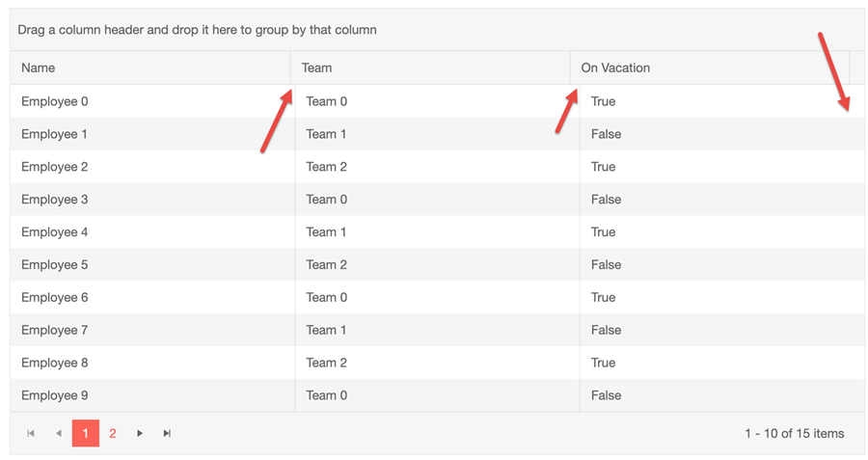
Task: Select page 1 in the pager
Action: (86, 433)
